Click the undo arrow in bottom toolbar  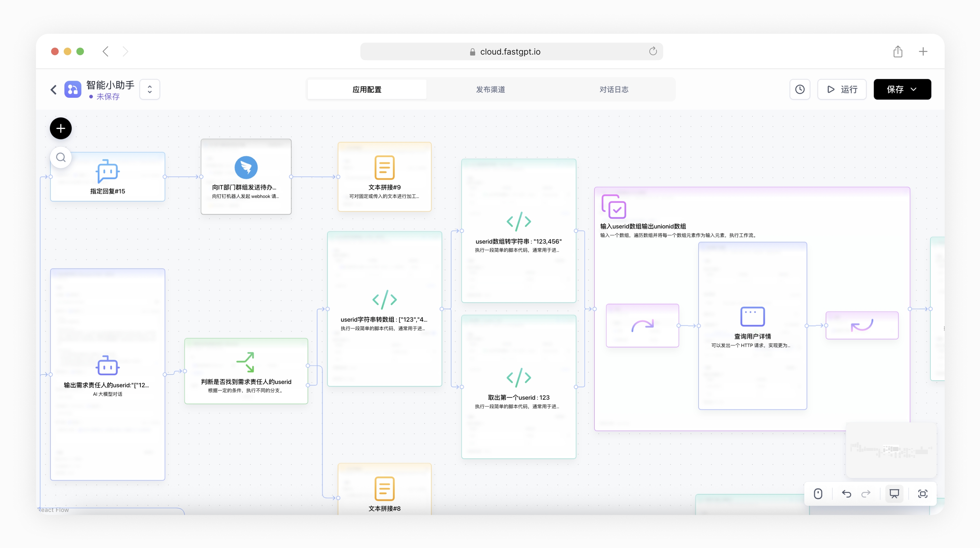click(x=847, y=494)
